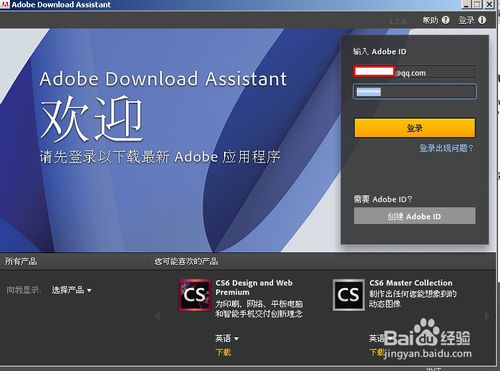Show previous products with left arrow
500x371 pixels.
coord(158,316)
